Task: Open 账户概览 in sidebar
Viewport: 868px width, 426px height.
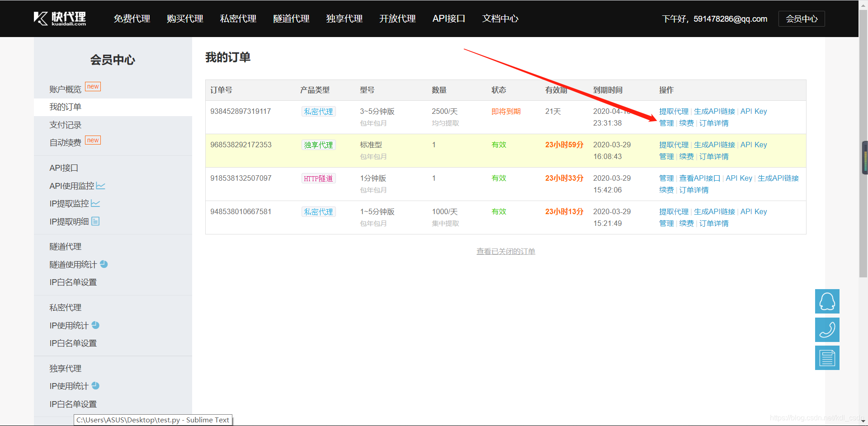Action: pos(65,89)
